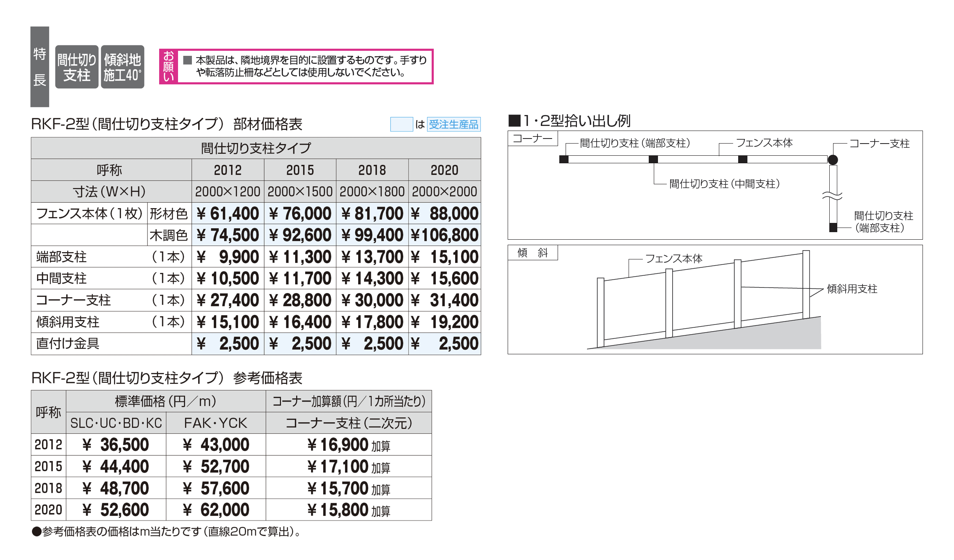Click the ¥106,800 price cell
This screenshot has width=954, height=560.
point(445,235)
